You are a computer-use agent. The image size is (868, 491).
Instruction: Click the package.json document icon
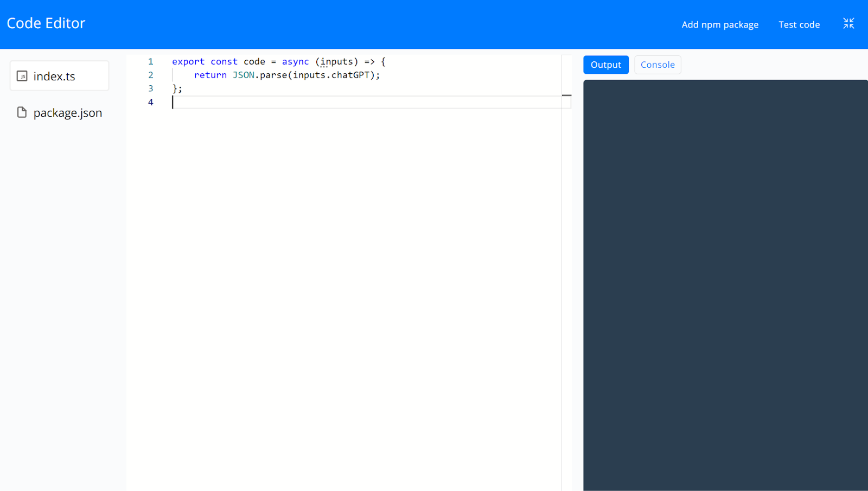click(22, 112)
